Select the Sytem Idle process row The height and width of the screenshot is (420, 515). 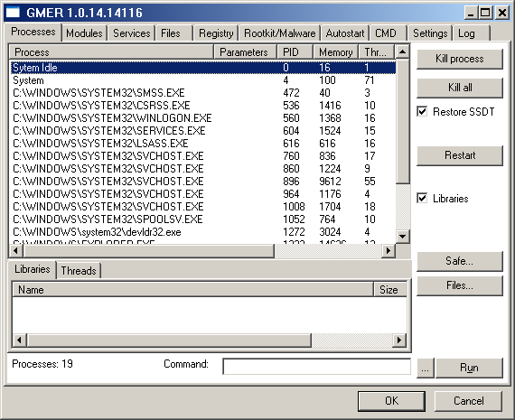202,68
